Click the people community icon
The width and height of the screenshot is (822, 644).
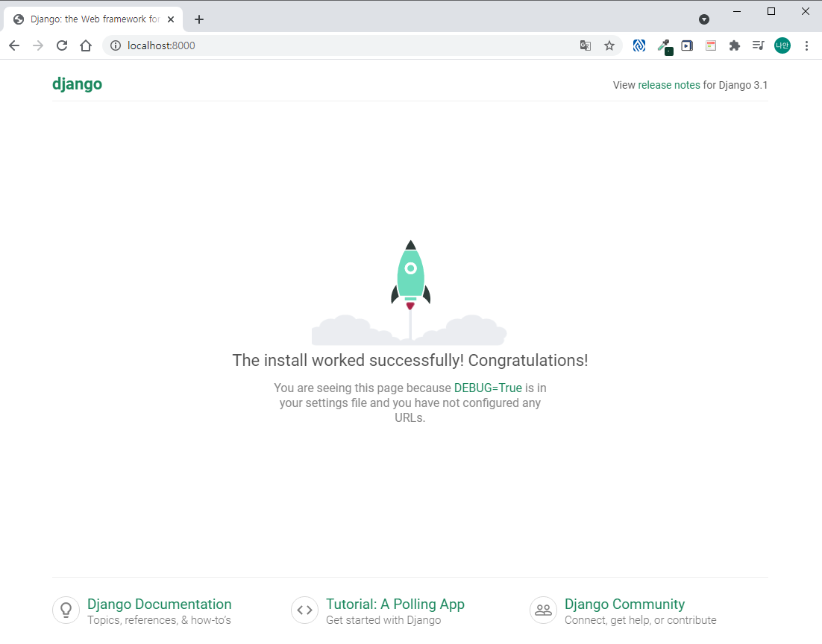coord(543,610)
